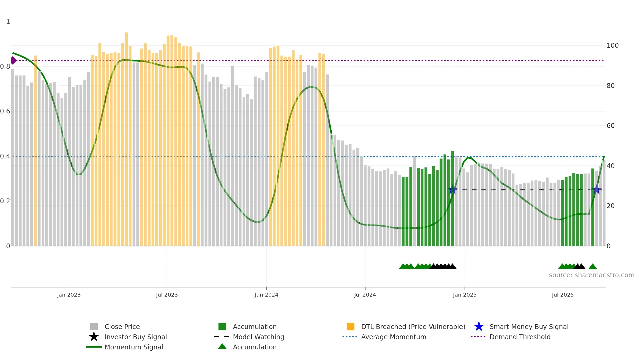
Task: Click the lone green triangle after Jul 2025
Action: [593, 266]
